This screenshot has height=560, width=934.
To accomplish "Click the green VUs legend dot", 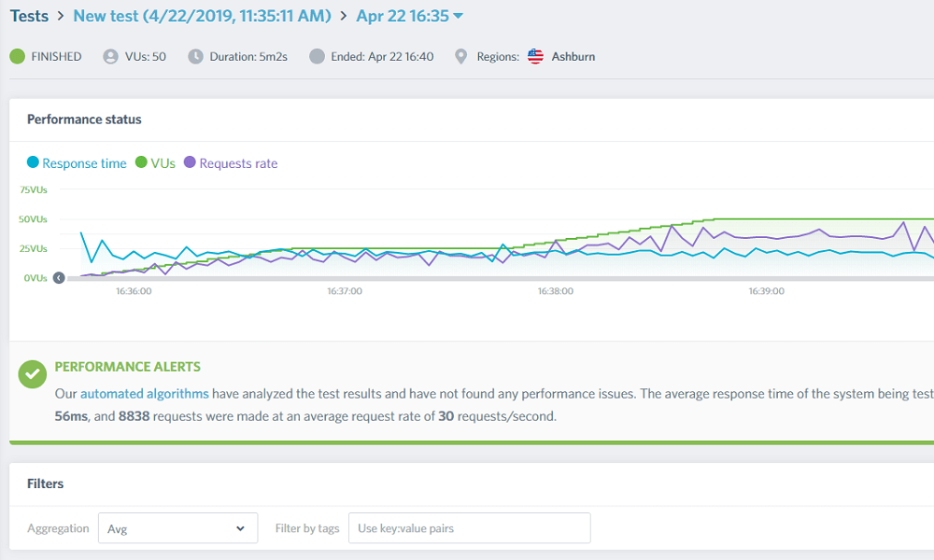I will point(141,161).
